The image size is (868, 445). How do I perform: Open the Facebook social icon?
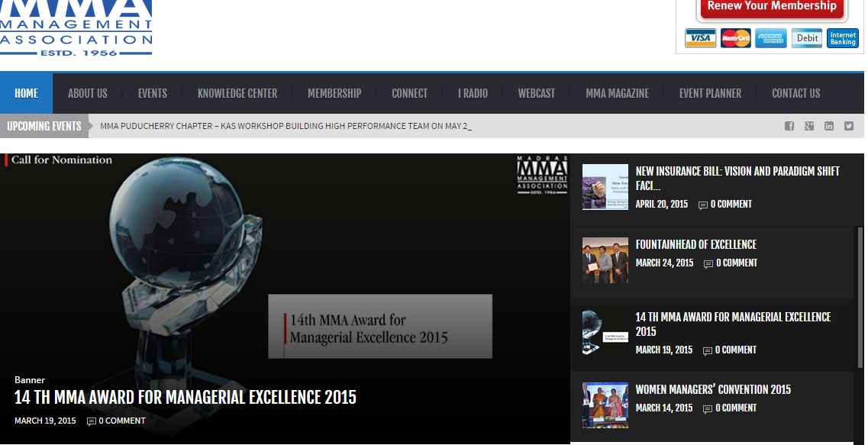pos(789,126)
